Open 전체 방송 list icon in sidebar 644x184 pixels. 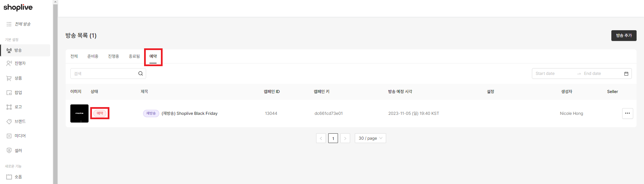[x=9, y=24]
